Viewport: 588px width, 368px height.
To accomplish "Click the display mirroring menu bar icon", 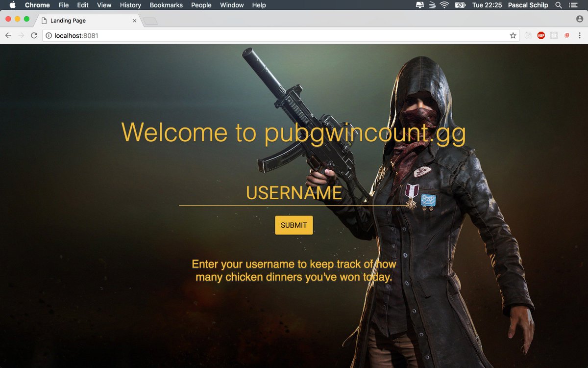I will tap(420, 5).
